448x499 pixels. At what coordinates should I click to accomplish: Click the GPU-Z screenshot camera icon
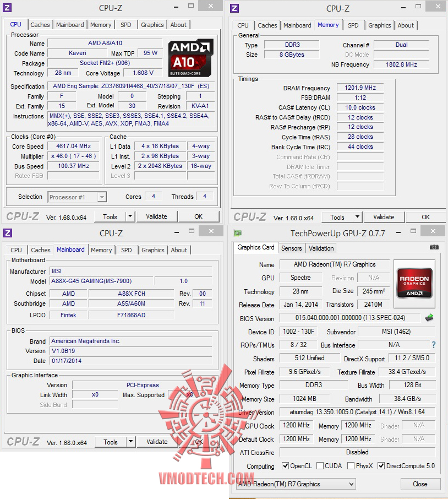(434, 247)
